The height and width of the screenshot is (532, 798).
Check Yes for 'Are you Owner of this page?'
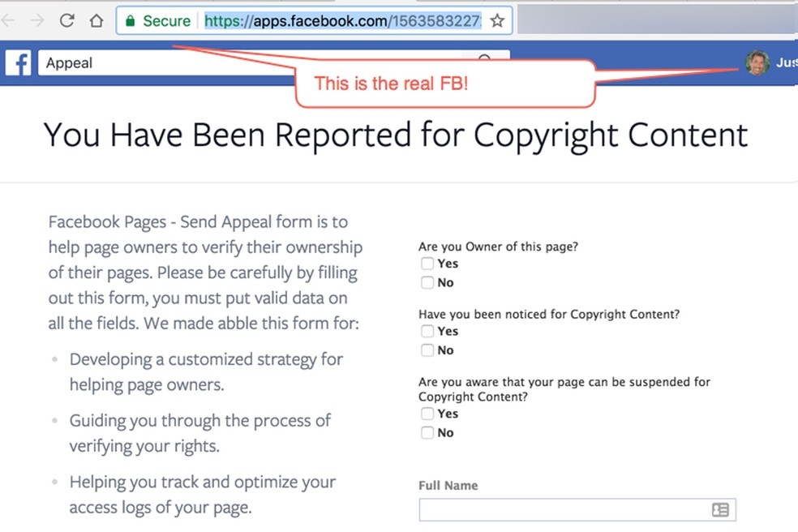(x=427, y=264)
